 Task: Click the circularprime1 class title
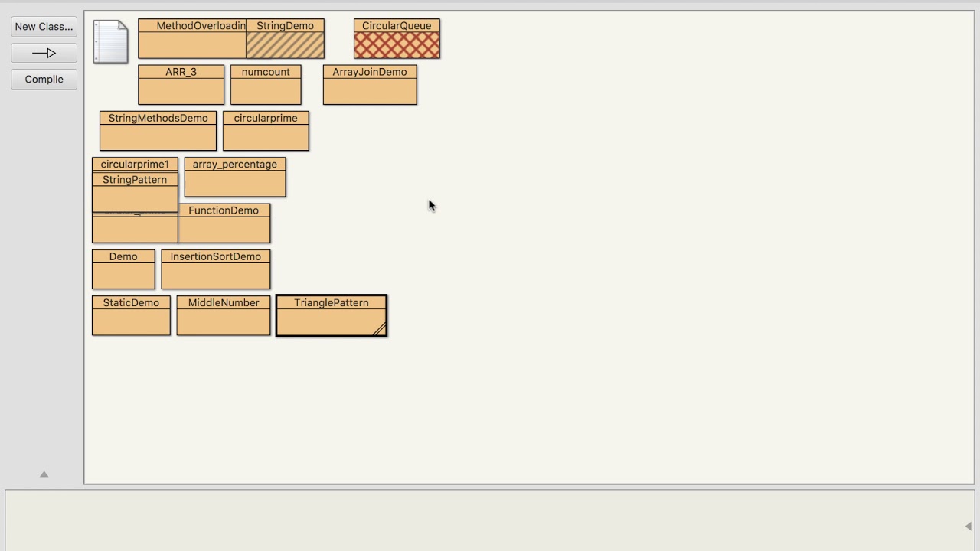coord(135,165)
